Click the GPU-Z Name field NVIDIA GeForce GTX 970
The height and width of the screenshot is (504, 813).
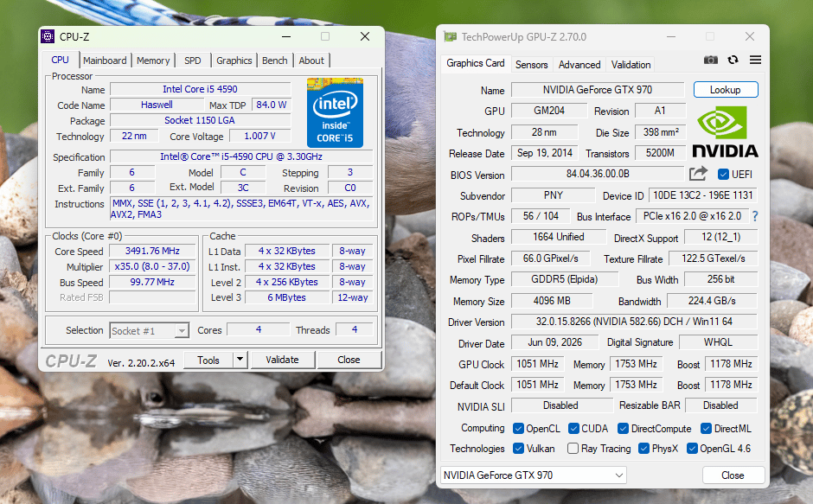click(598, 90)
